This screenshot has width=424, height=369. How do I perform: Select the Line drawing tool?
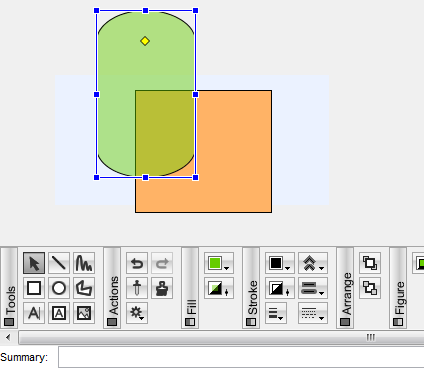(x=59, y=263)
